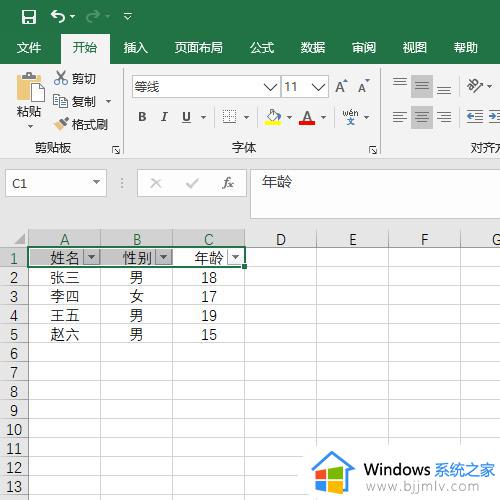
Task: Open the phonetic guide dropdown arrow
Action: (366, 117)
